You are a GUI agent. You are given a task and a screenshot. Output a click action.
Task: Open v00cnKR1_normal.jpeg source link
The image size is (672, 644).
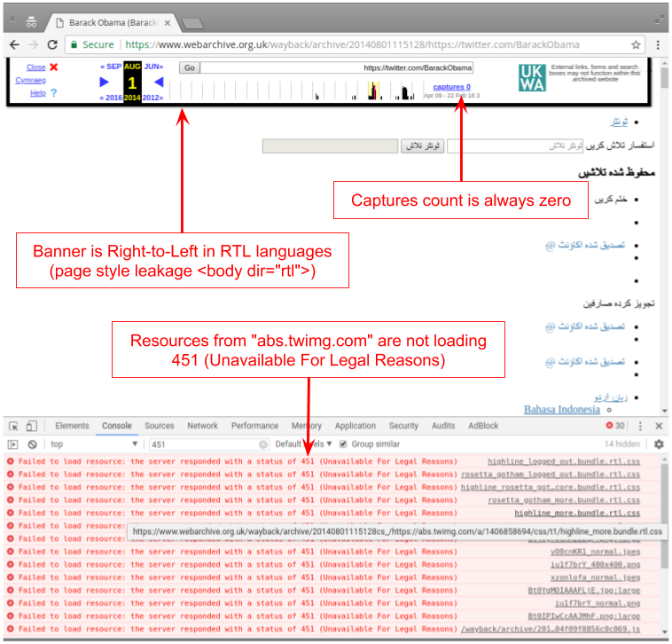pos(595,552)
